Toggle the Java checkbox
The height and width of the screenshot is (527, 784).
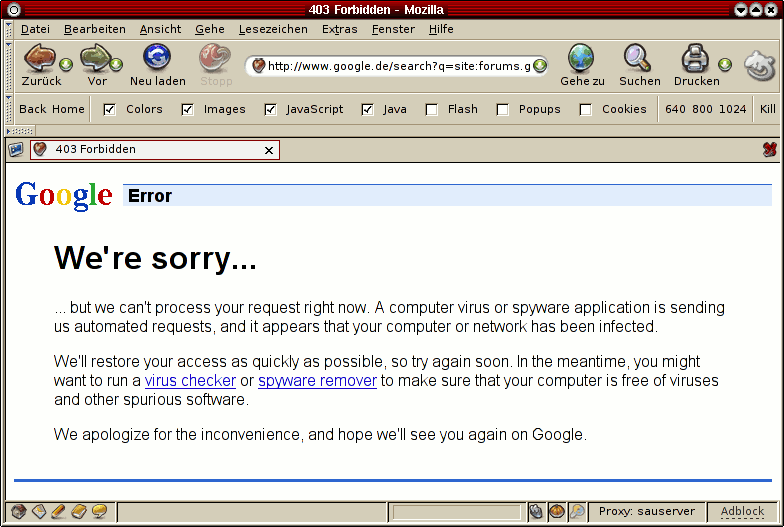(368, 110)
